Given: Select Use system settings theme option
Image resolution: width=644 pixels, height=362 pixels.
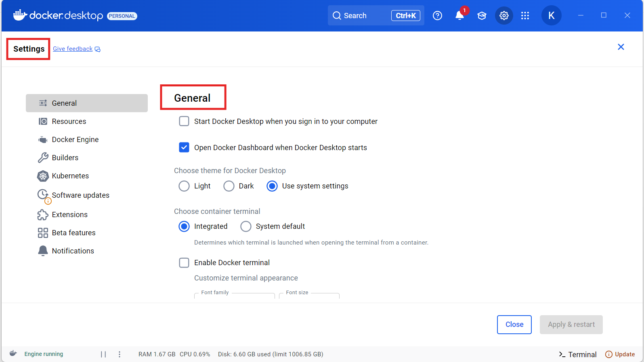Looking at the screenshot, I should (x=272, y=186).
